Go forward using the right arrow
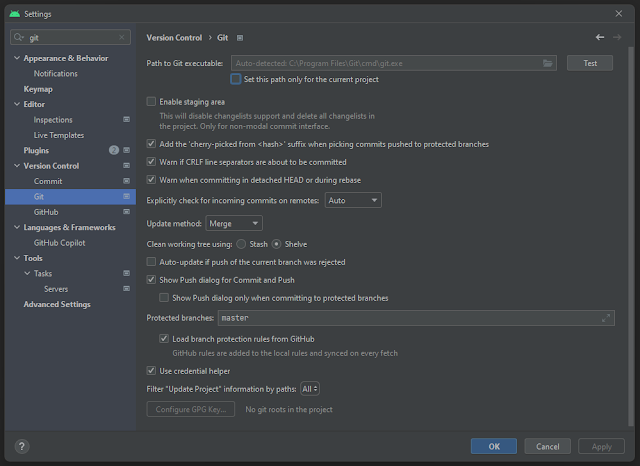Viewport: 640px width, 466px height. pyautogui.click(x=618, y=37)
